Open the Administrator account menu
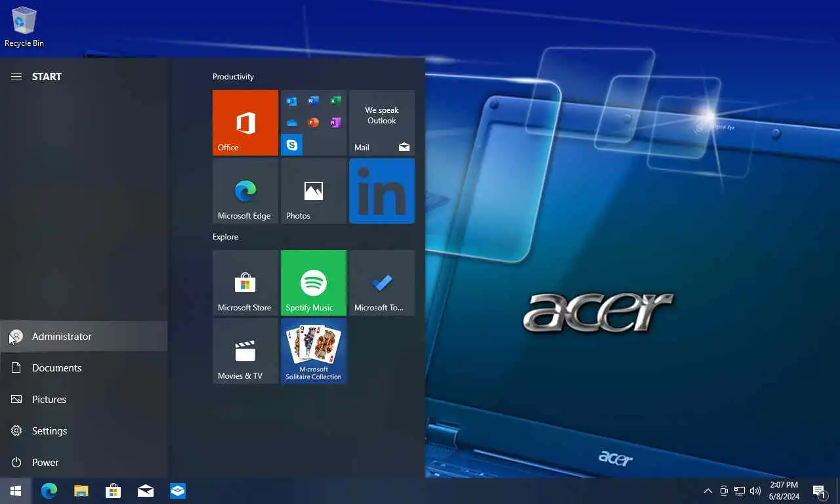The width and height of the screenshot is (840, 504). [x=84, y=336]
